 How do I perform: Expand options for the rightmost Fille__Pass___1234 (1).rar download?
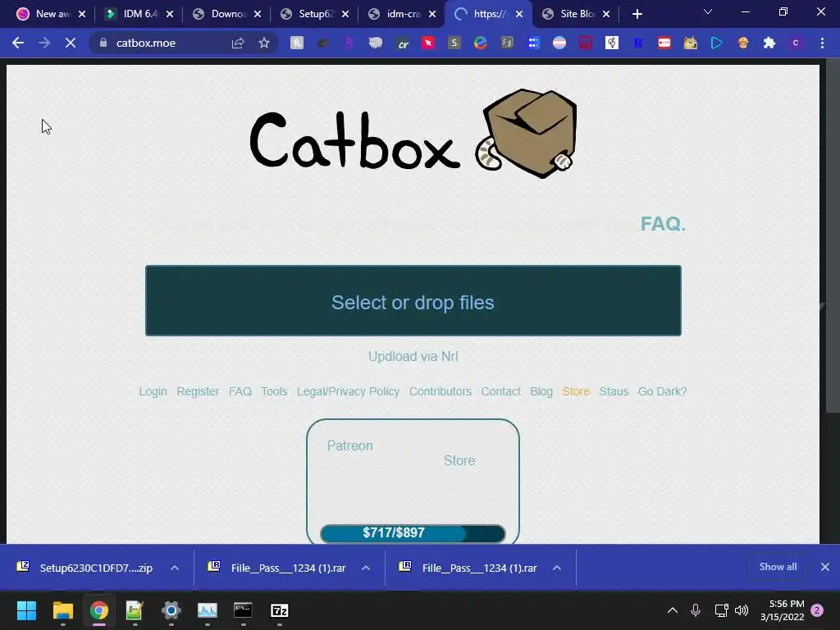pos(557,568)
